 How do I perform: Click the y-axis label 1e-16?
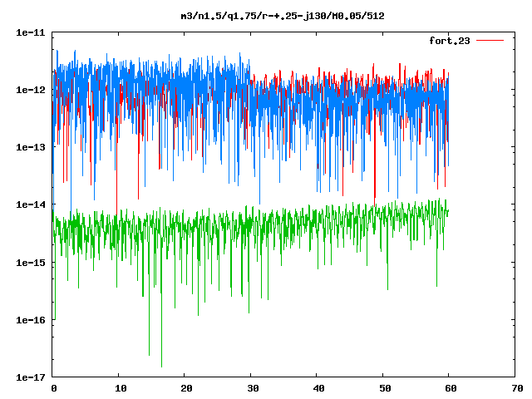[x=31, y=320]
